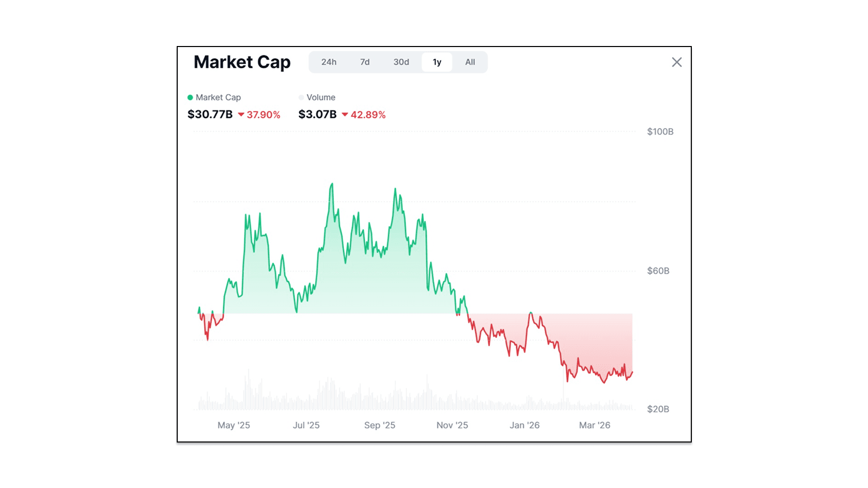Click the red down arrow beside 42.89%

coord(344,115)
